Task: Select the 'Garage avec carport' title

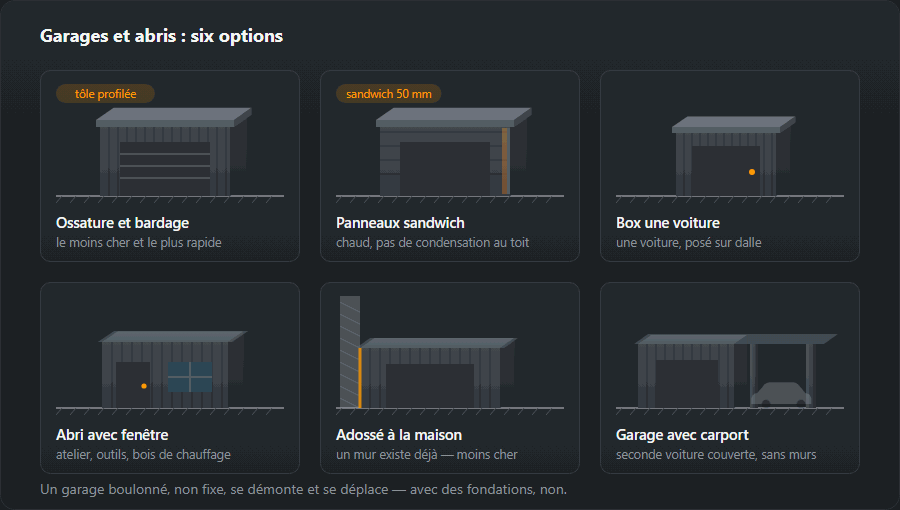Action: [x=682, y=435]
